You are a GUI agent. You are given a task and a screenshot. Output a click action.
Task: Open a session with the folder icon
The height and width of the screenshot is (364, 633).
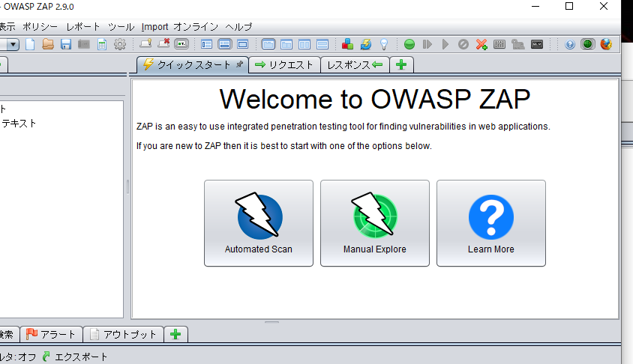(x=48, y=44)
